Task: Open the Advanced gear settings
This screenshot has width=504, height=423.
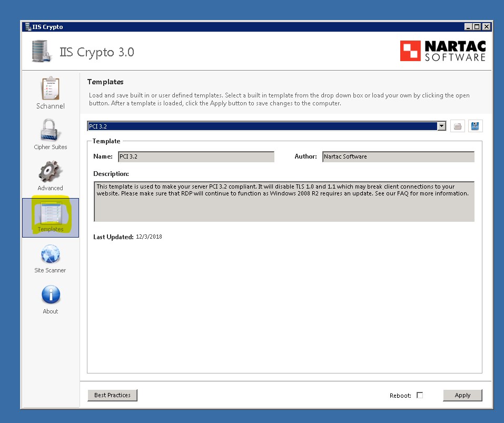Action: click(x=51, y=175)
